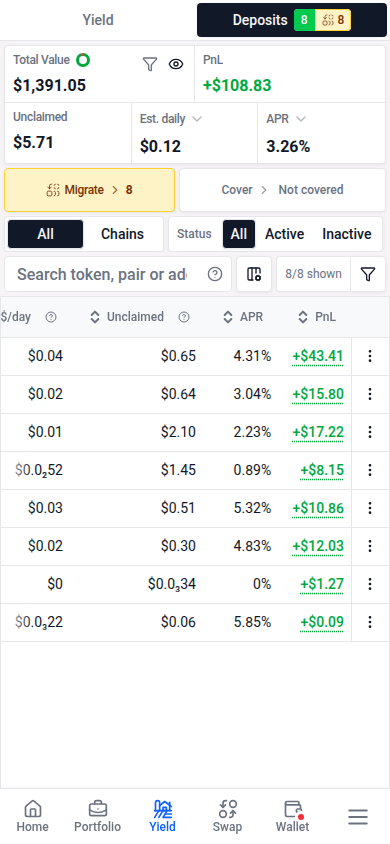390x844 pixels.
Task: Open row menu for +$10.86 deposit
Action: pyautogui.click(x=370, y=508)
